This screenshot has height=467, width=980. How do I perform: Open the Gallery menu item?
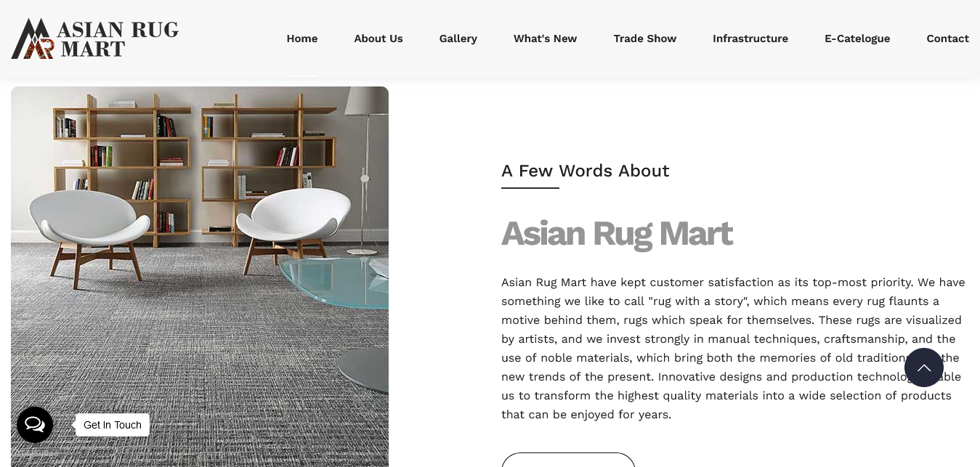coord(458,38)
